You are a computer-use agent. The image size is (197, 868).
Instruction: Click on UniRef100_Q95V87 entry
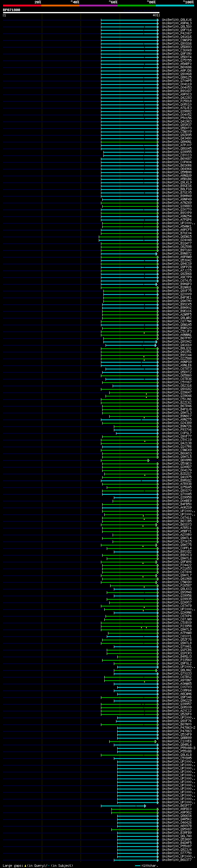pyautogui.click(x=176, y=829)
